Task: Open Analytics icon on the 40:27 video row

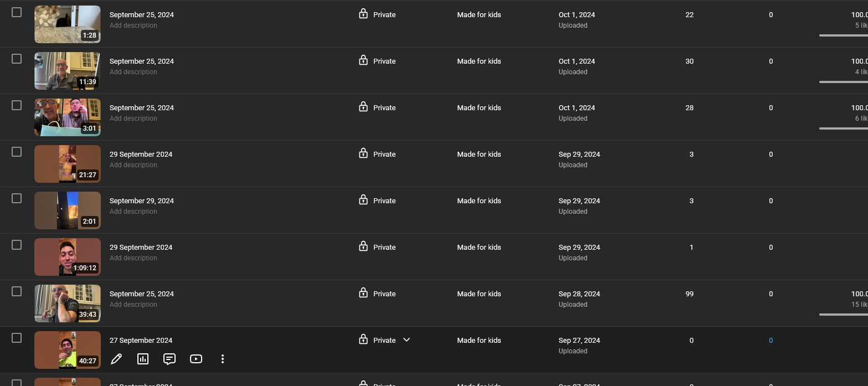Action: (143, 359)
